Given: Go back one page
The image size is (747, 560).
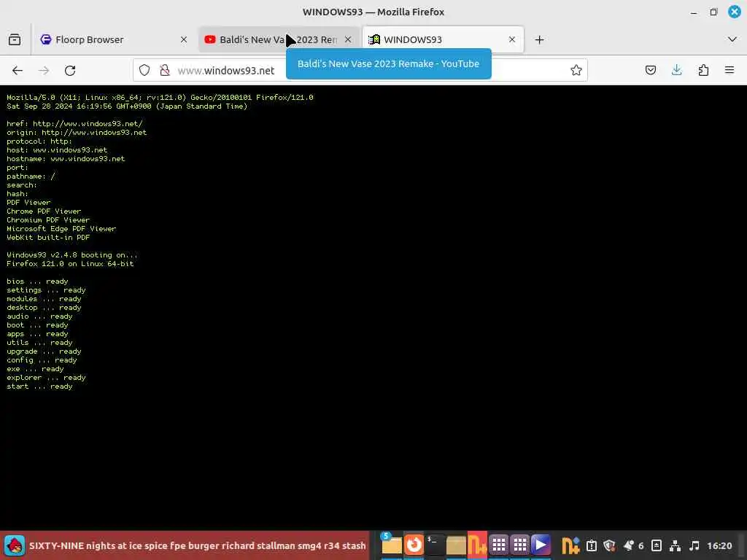Looking at the screenshot, I should point(18,71).
